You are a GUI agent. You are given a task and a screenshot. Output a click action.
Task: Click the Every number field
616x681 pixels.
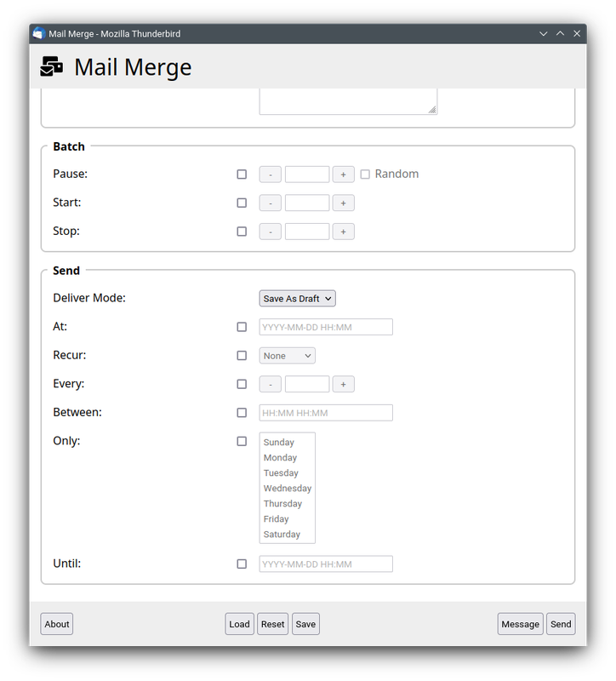point(307,385)
